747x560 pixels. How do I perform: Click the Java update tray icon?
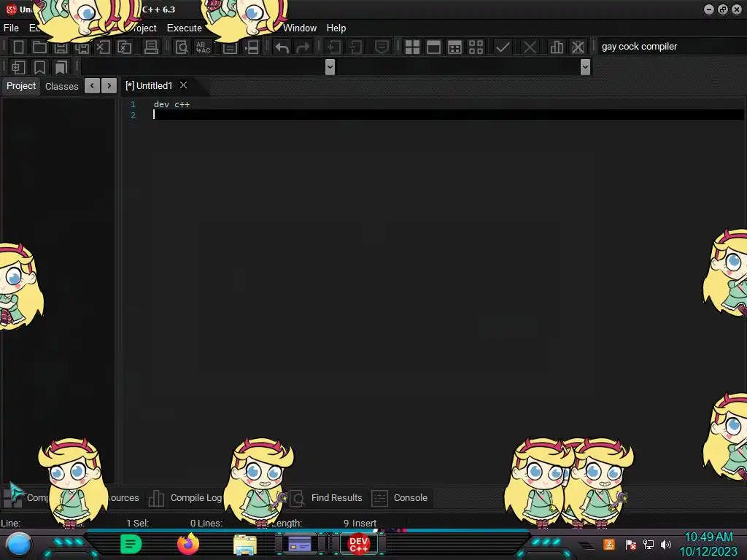pyautogui.click(x=609, y=544)
